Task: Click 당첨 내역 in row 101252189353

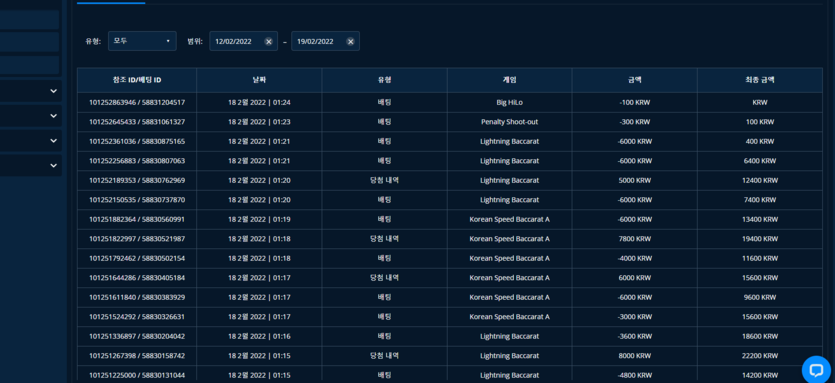Action: coord(384,180)
